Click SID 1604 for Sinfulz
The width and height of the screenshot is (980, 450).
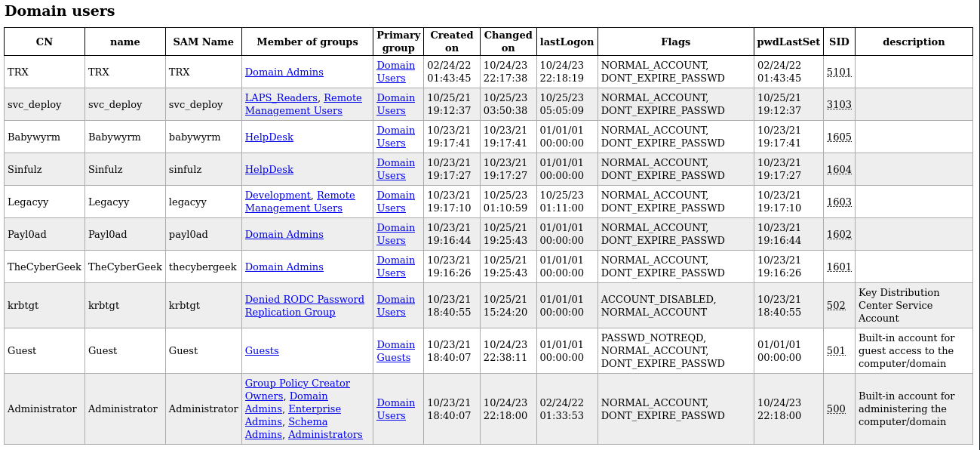839,170
